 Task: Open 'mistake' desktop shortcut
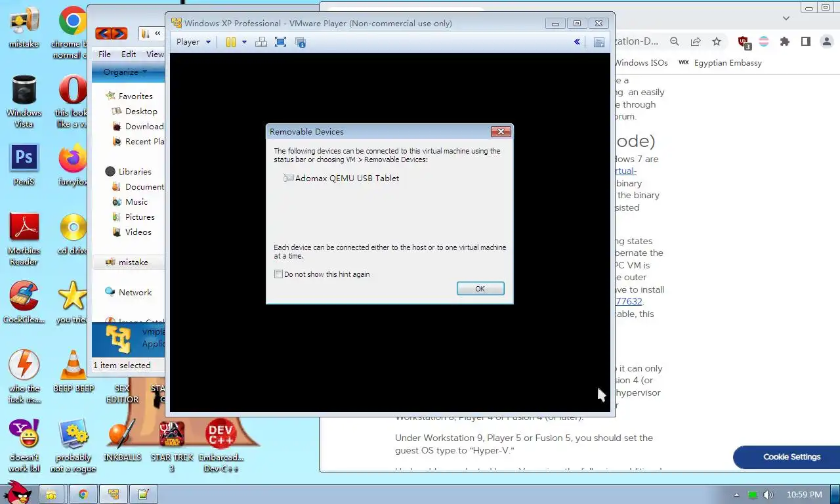pyautogui.click(x=24, y=28)
